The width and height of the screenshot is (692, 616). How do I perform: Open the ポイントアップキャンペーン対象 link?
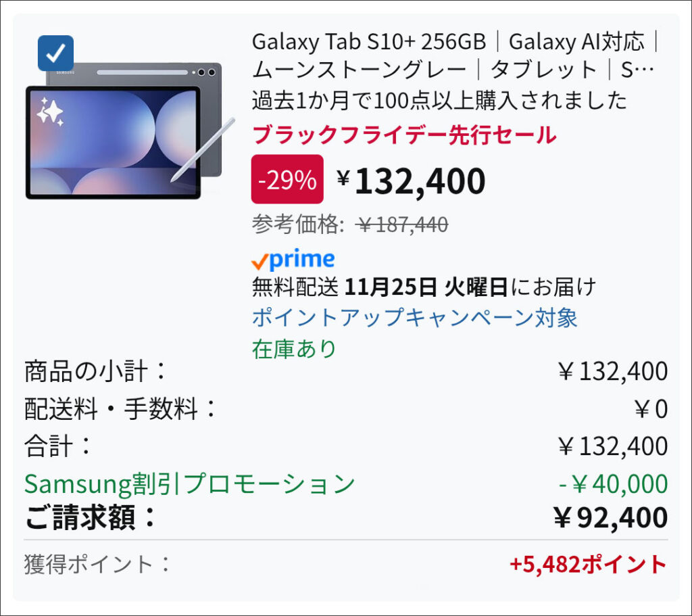414,317
